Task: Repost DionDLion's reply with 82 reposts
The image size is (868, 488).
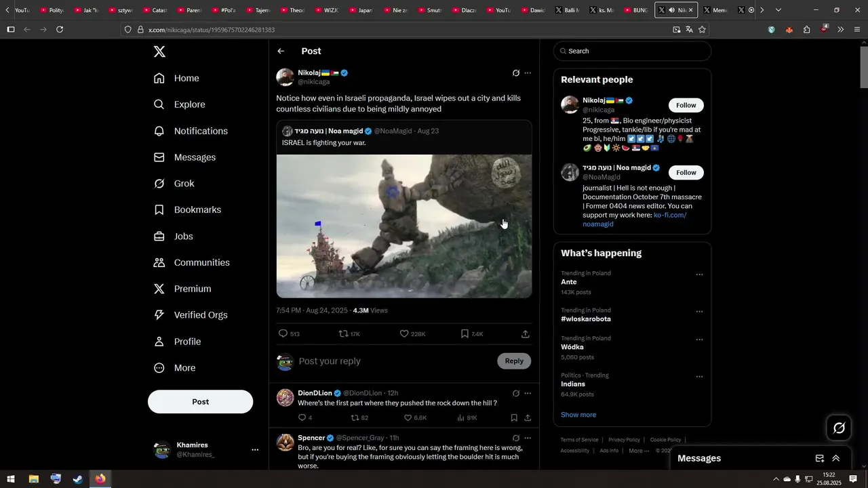Action: tap(359, 418)
